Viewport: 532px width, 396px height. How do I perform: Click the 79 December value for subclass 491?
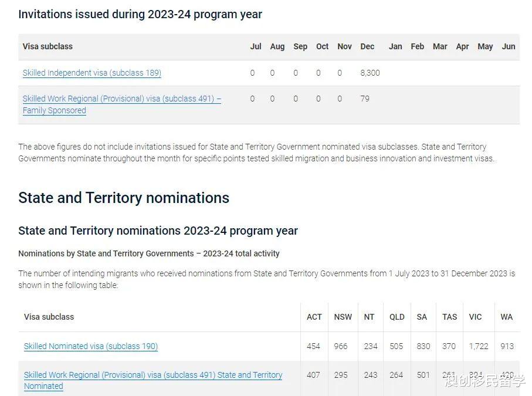pyautogui.click(x=365, y=99)
